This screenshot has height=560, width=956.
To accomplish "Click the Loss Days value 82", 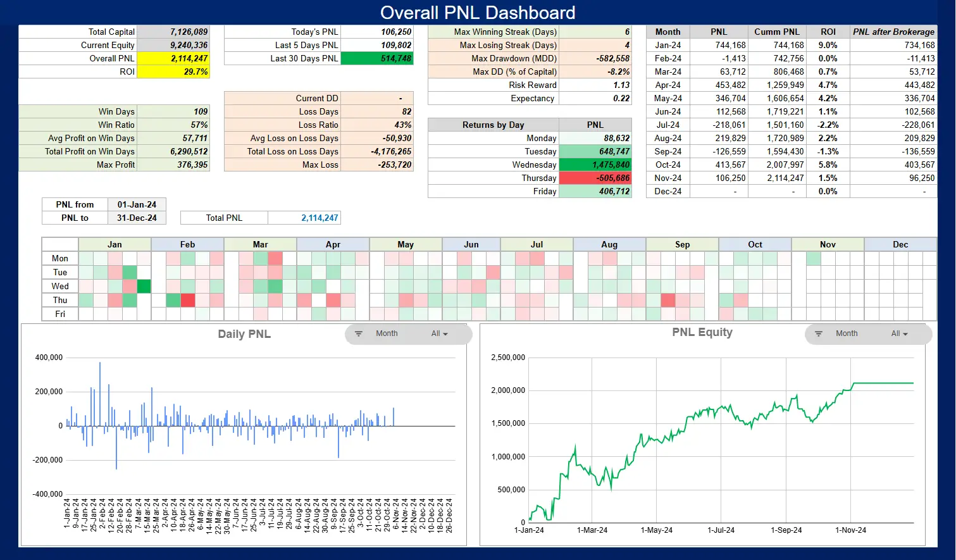I will [x=377, y=111].
